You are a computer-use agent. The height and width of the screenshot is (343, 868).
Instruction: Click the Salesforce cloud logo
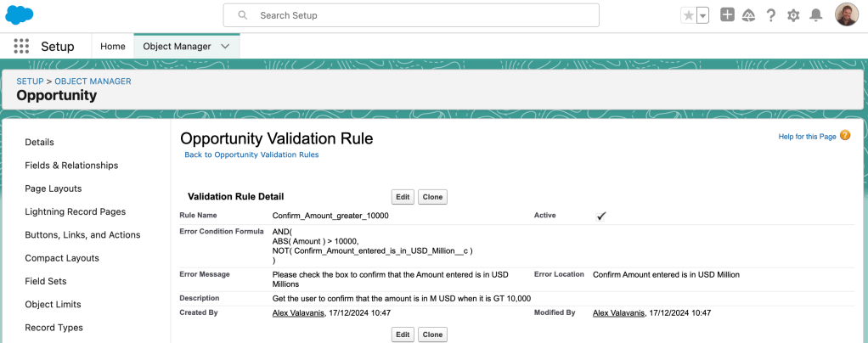[20, 15]
